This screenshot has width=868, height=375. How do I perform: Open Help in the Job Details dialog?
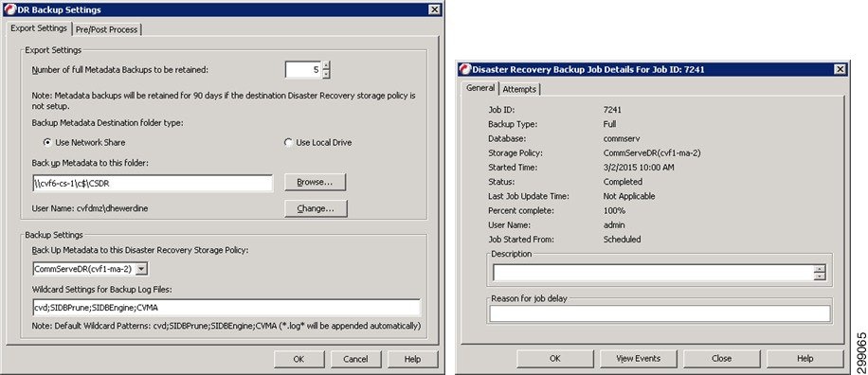point(805,358)
